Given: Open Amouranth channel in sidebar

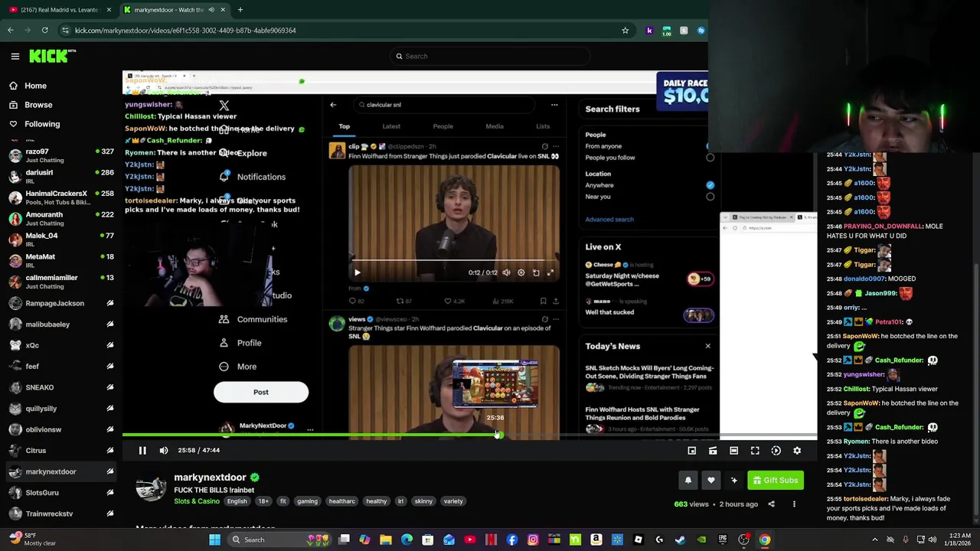Looking at the screenshot, I should [x=61, y=219].
